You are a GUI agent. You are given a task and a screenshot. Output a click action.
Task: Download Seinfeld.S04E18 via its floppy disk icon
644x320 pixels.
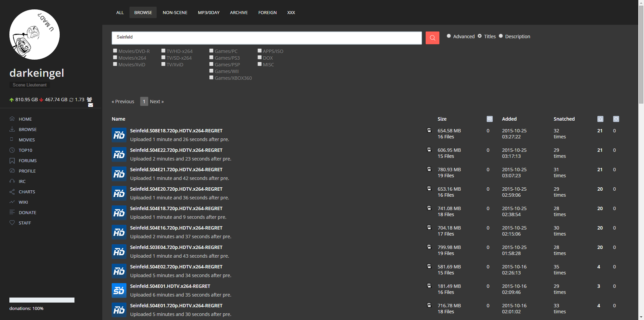coord(429,208)
